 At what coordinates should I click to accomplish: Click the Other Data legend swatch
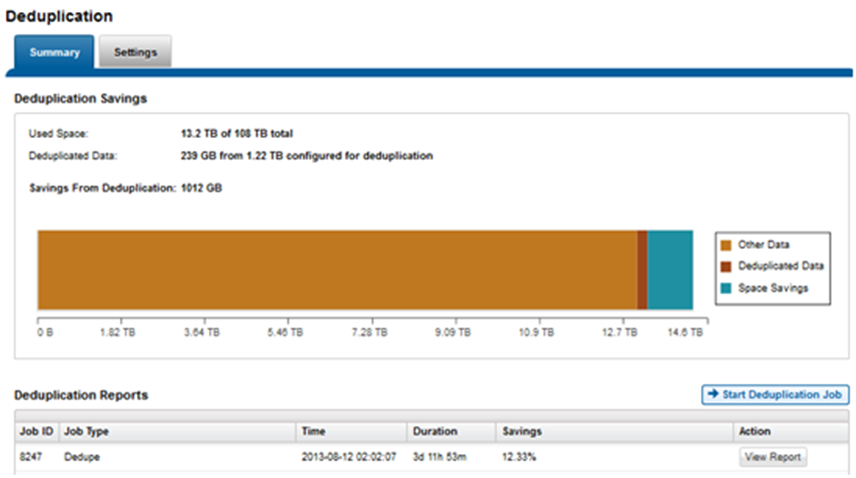pyautogui.click(x=726, y=245)
